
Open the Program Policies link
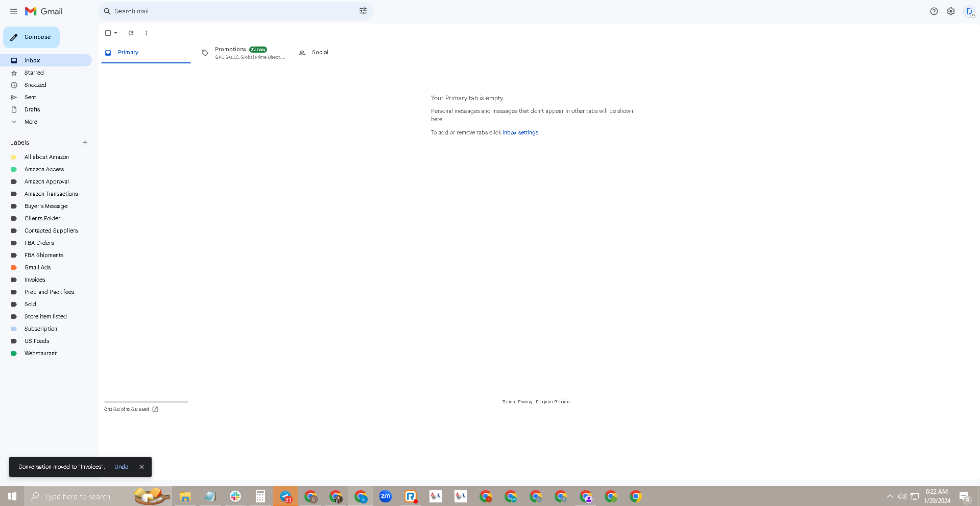tap(553, 402)
